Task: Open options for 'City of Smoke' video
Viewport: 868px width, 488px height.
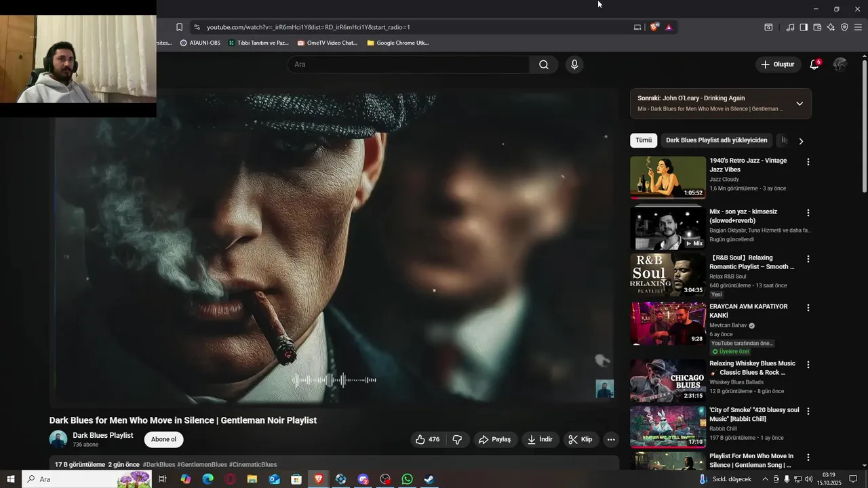Action: coord(808,411)
